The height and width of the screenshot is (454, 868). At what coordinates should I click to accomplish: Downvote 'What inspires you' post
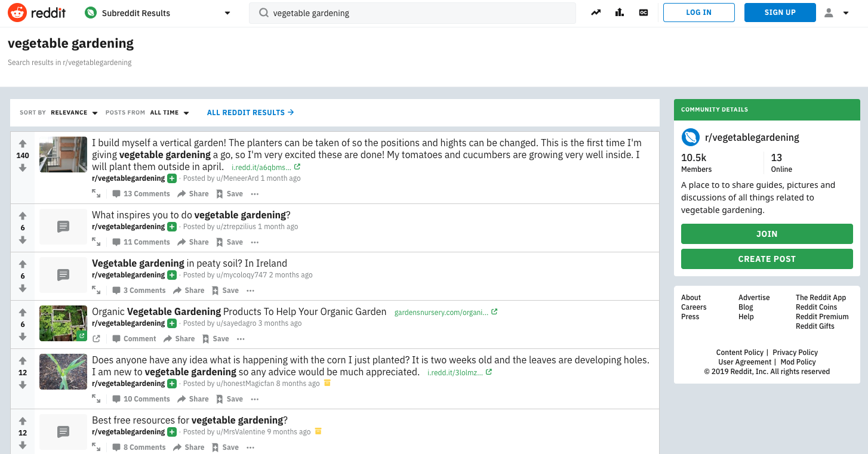pos(23,240)
